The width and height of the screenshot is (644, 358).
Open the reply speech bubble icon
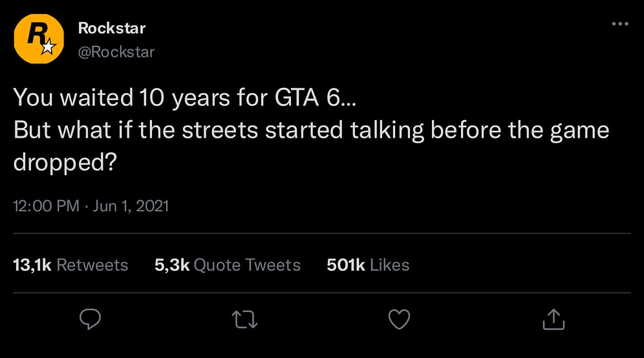coord(90,319)
